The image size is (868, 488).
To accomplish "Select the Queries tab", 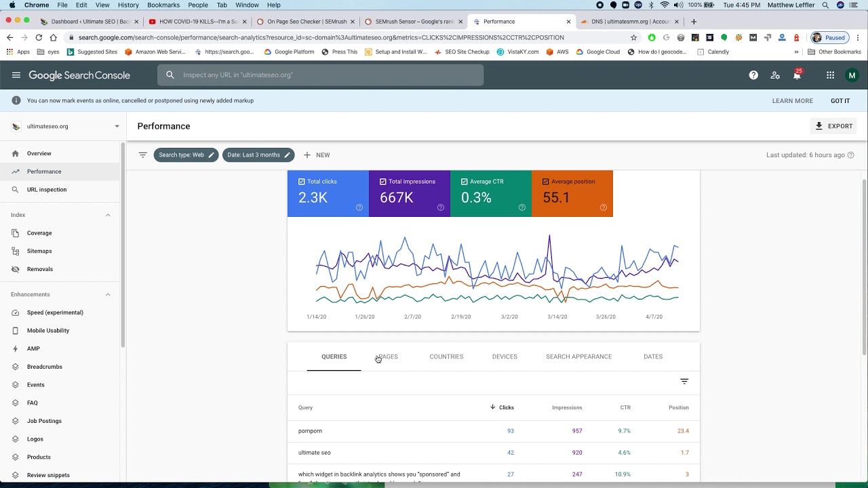I will pos(334,357).
